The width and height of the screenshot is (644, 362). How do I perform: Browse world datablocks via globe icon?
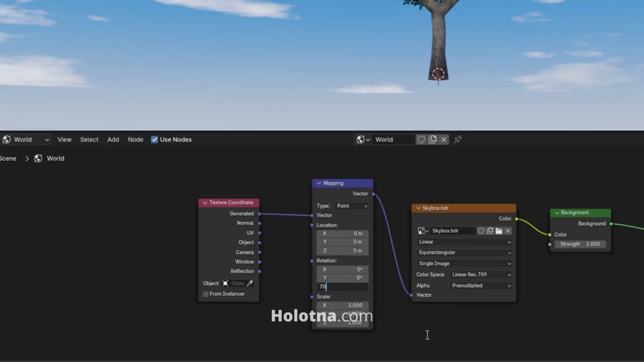[x=363, y=140]
